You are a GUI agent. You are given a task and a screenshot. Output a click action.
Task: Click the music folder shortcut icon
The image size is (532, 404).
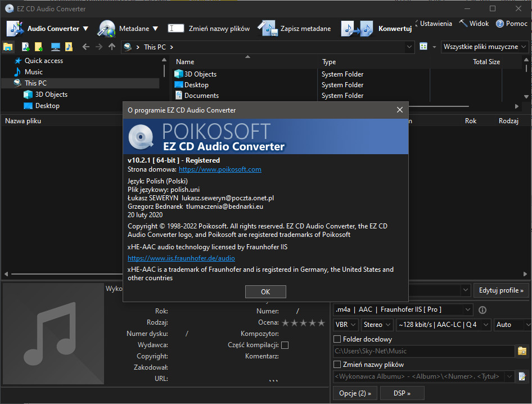click(x=69, y=47)
